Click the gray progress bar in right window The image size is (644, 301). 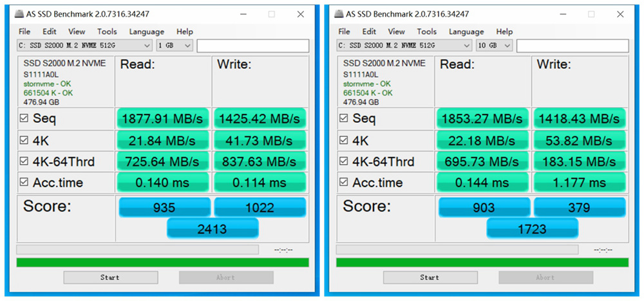click(457, 250)
